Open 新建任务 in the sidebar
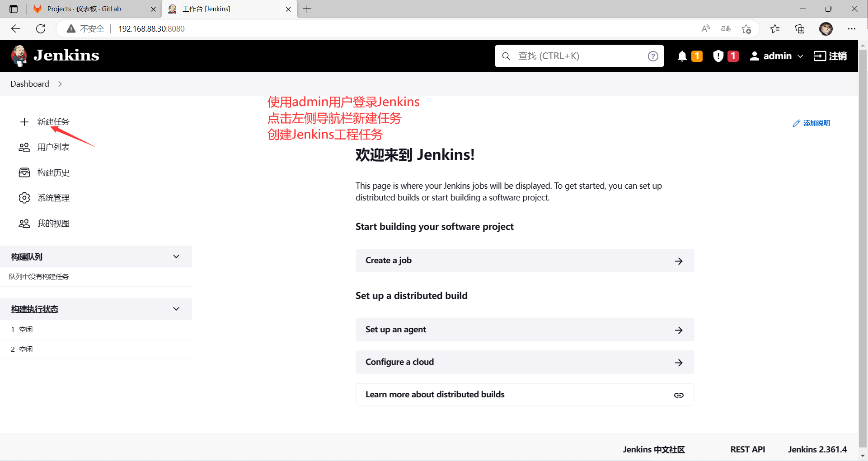This screenshot has height=461, width=868. (53, 122)
